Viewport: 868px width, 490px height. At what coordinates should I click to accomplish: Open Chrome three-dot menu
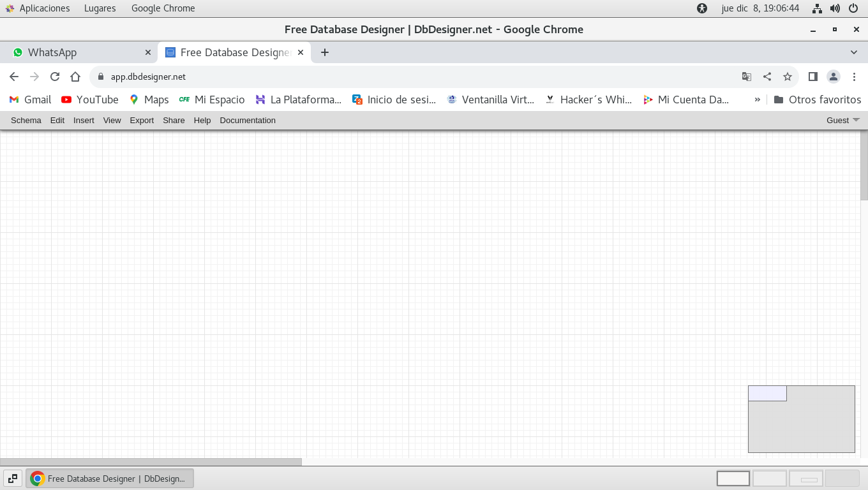(854, 77)
